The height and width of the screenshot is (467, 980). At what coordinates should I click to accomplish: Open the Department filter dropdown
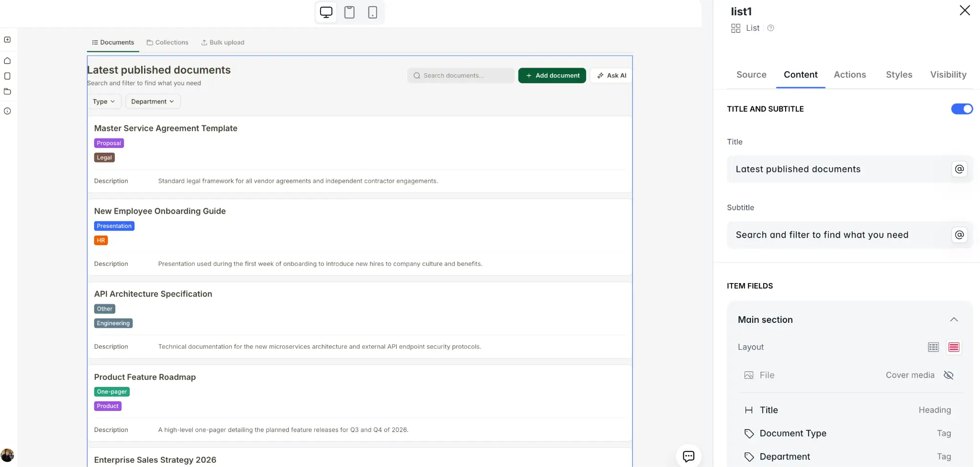152,101
